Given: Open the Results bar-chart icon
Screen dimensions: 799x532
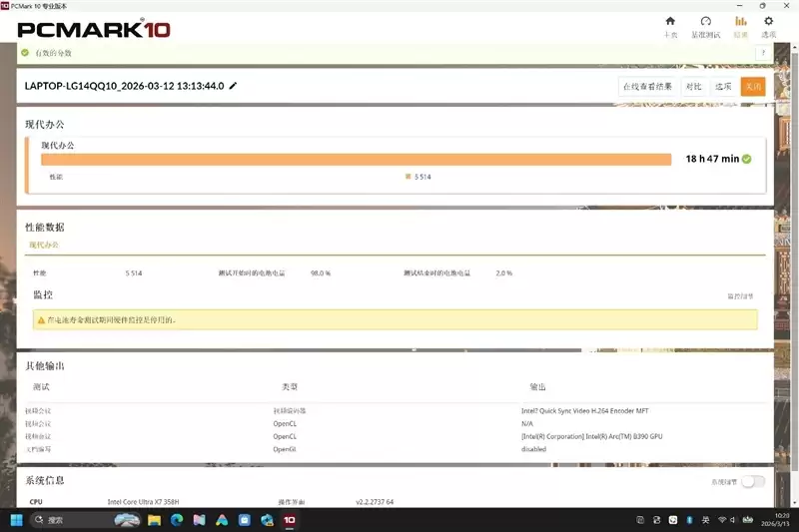Looking at the screenshot, I should click(740, 21).
